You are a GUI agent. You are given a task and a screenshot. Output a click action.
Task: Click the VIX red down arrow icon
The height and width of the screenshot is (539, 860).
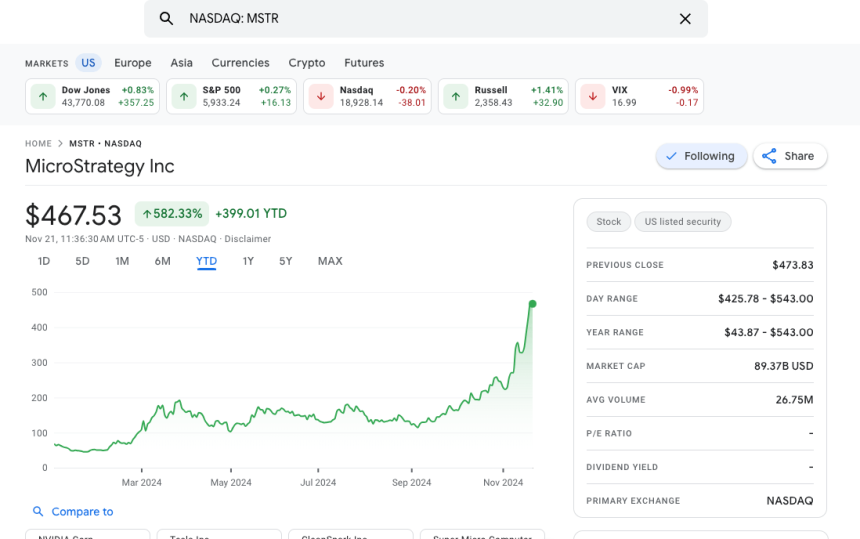coord(593,97)
